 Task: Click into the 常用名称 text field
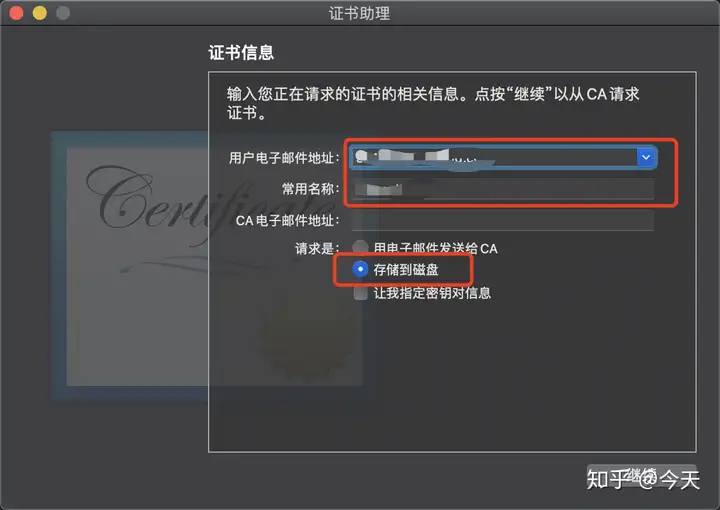503,189
